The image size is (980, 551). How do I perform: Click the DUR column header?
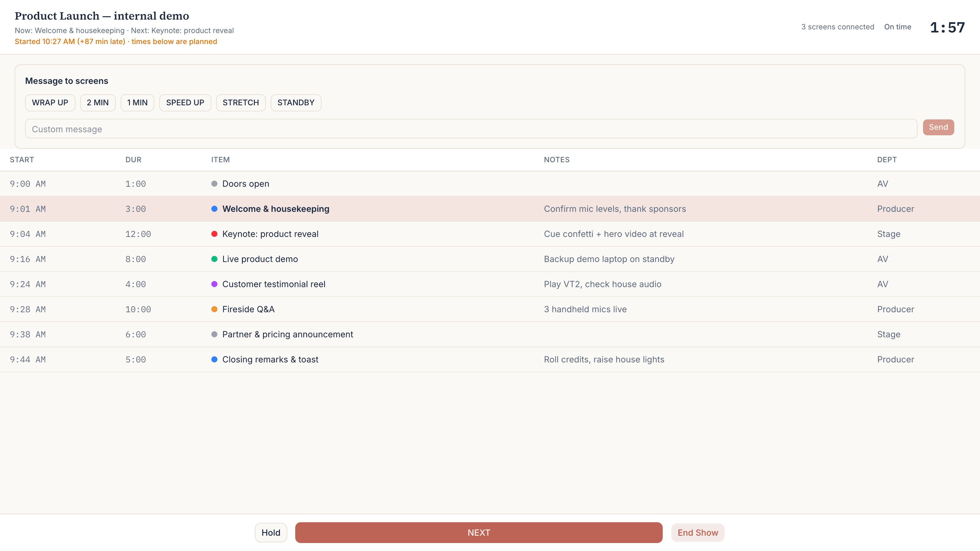134,160
